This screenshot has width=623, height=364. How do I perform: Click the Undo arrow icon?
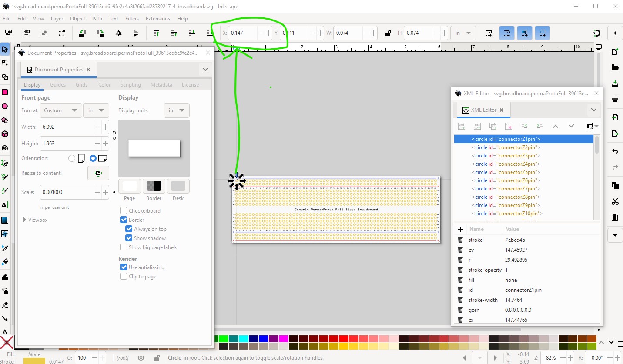[615, 151]
